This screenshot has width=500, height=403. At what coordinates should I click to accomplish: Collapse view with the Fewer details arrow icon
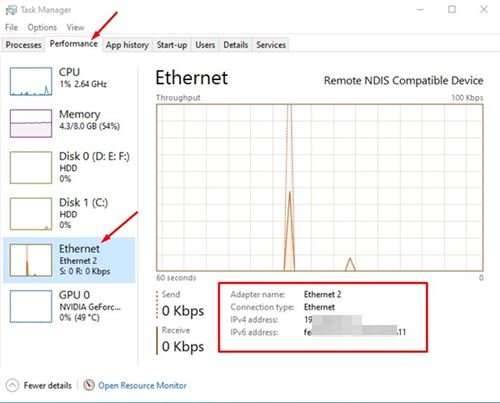(12, 385)
